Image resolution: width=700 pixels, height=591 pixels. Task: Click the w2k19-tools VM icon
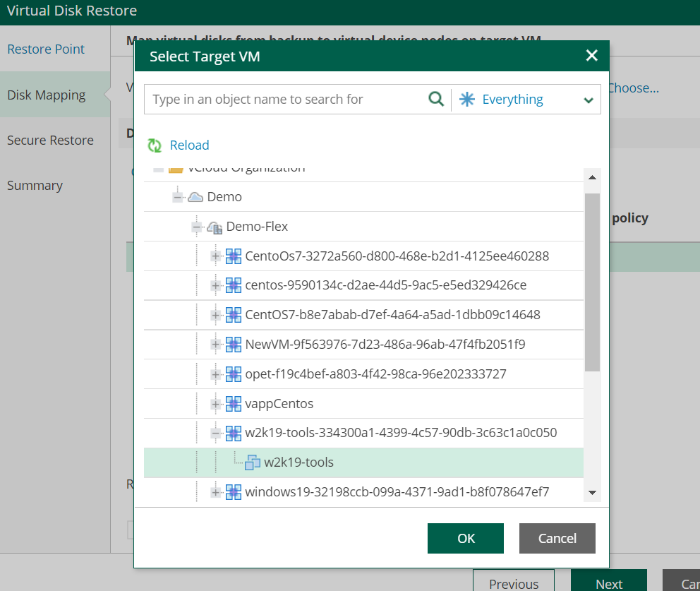[253, 462]
